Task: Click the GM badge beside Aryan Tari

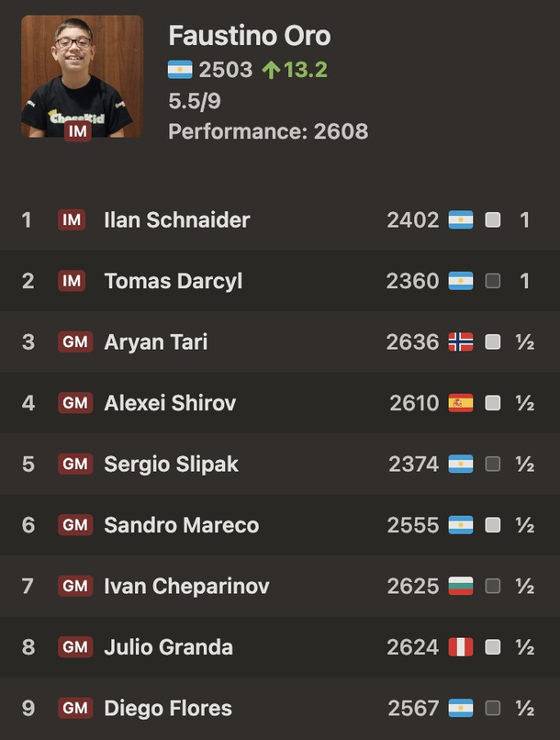Action: [75, 342]
